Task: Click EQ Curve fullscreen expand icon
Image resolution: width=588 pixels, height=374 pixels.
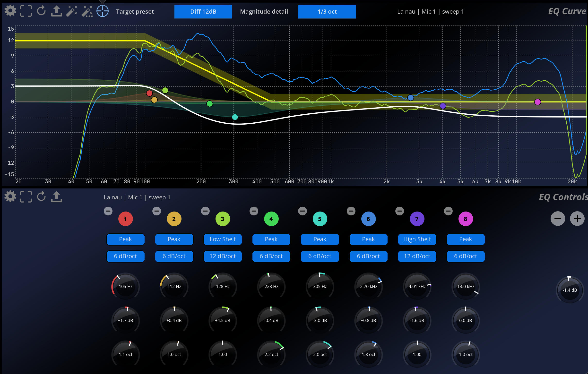Action: pyautogui.click(x=26, y=11)
